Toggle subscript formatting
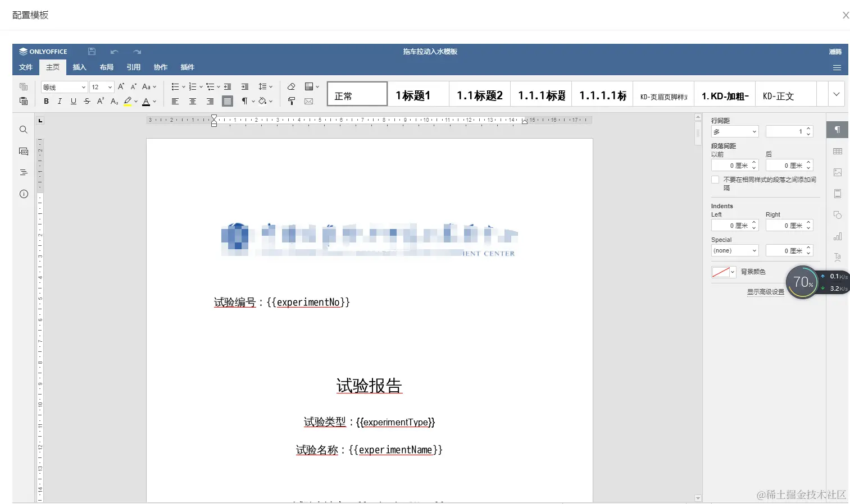 pyautogui.click(x=114, y=102)
